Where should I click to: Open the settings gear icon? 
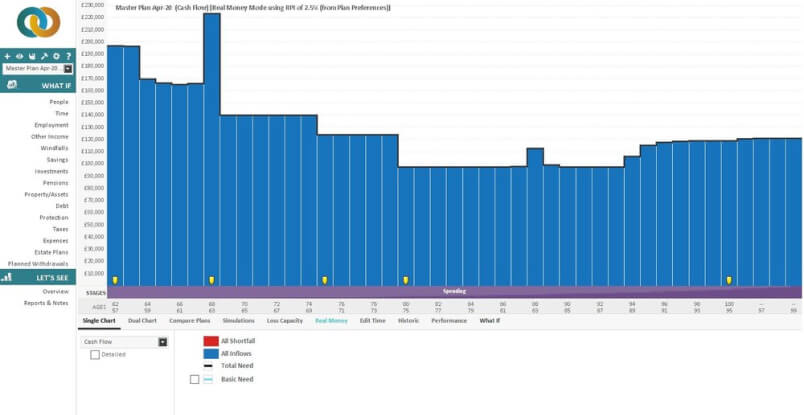coord(55,56)
